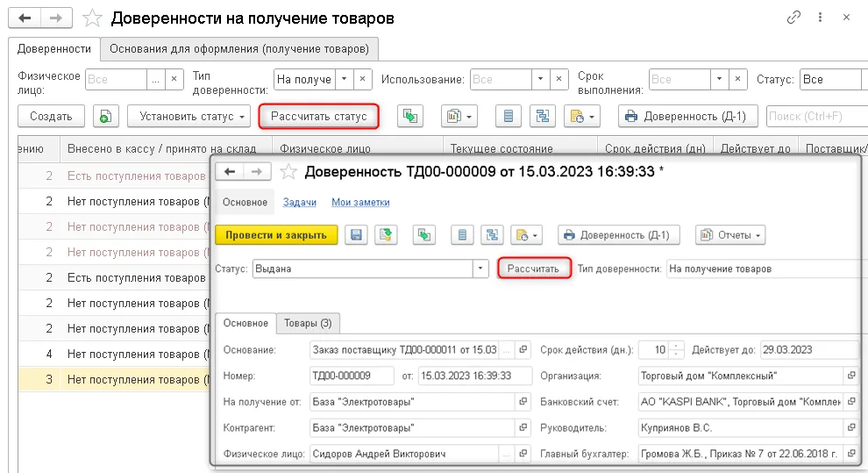Clear the Физическое лицо filter
Viewport: 868px width, 473px height.
(174, 79)
